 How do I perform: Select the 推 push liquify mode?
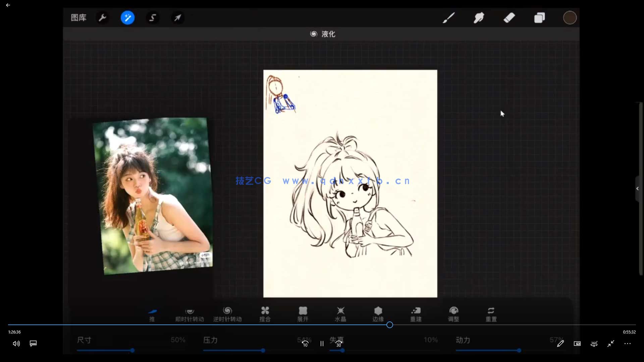152,314
